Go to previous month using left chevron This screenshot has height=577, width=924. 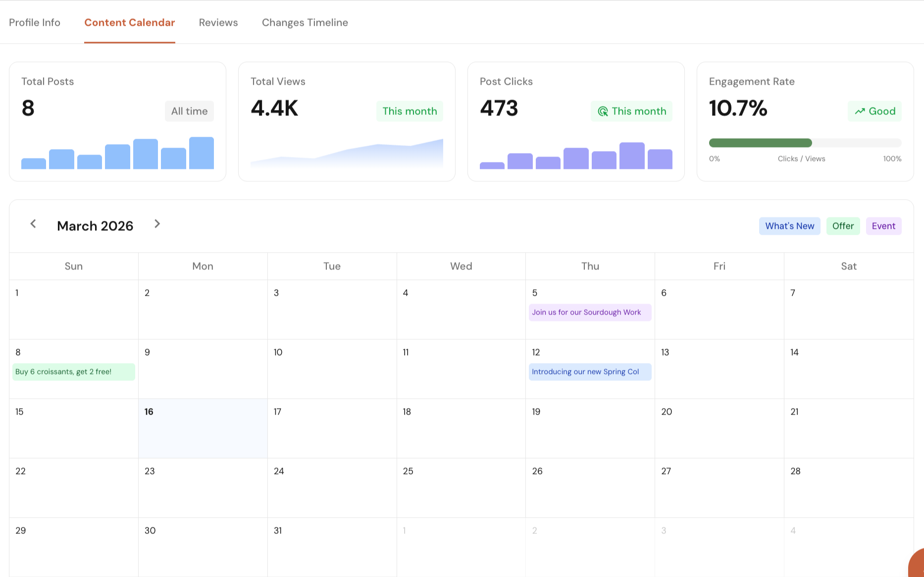click(x=33, y=224)
